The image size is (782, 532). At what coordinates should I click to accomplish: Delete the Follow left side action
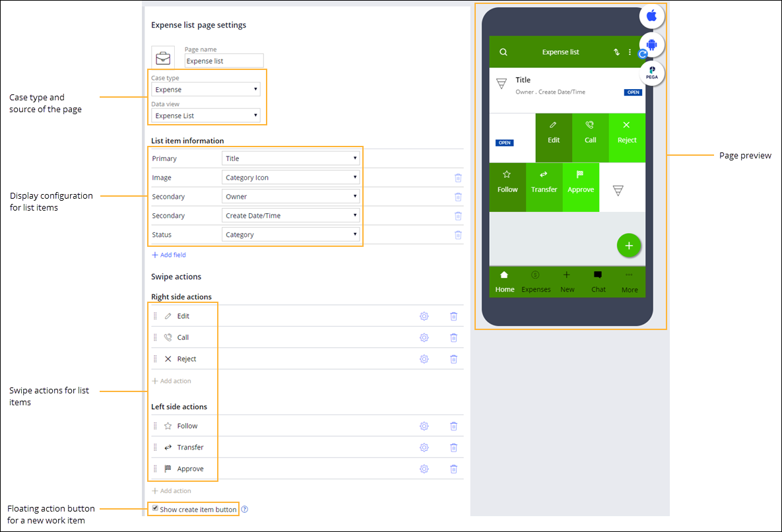[x=453, y=426]
